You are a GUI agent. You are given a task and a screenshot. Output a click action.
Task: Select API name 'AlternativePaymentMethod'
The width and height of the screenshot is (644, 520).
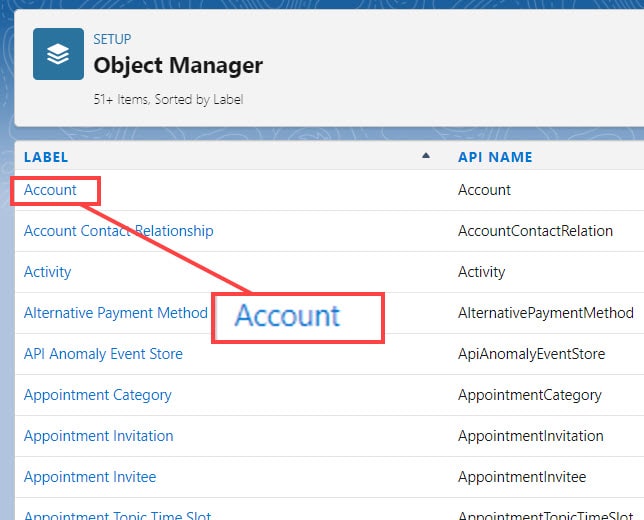(545, 313)
